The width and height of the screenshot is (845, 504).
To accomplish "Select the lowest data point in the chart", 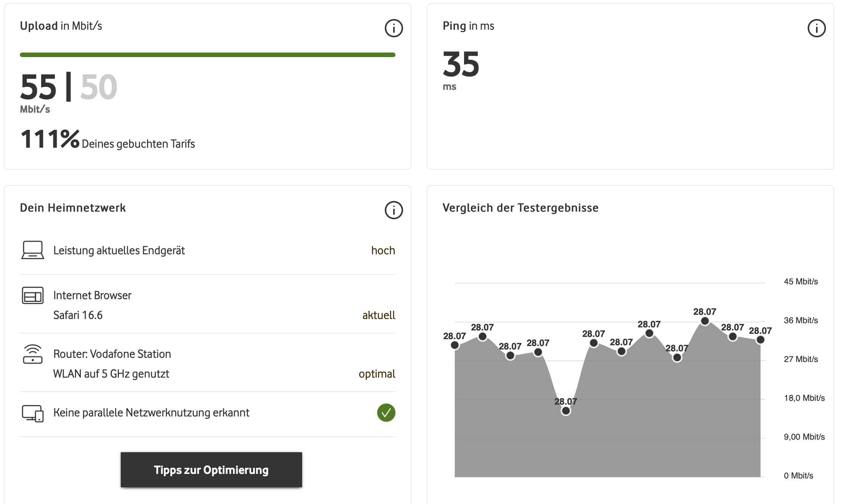I will tap(566, 411).
